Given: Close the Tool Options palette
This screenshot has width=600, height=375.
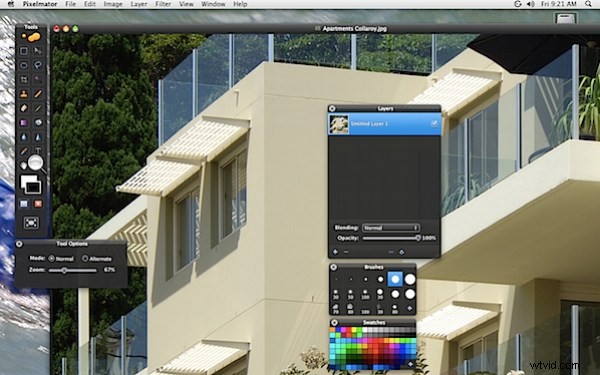Looking at the screenshot, I should 19,244.
